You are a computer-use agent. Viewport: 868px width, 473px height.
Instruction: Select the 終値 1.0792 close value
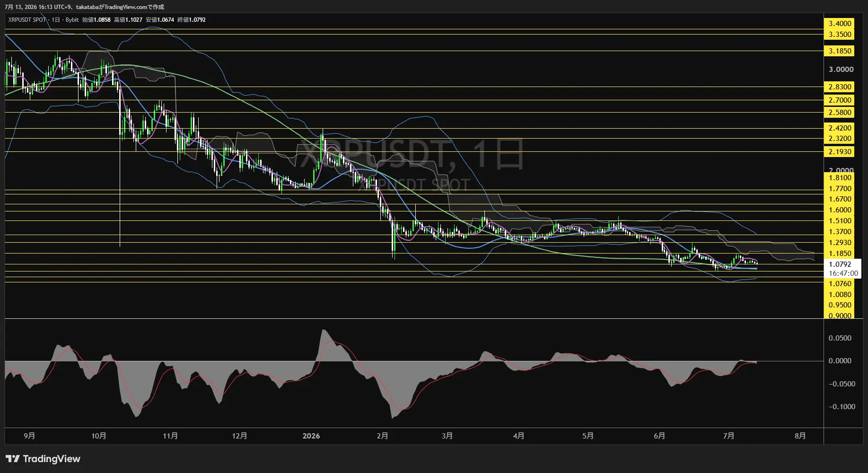tap(192, 20)
